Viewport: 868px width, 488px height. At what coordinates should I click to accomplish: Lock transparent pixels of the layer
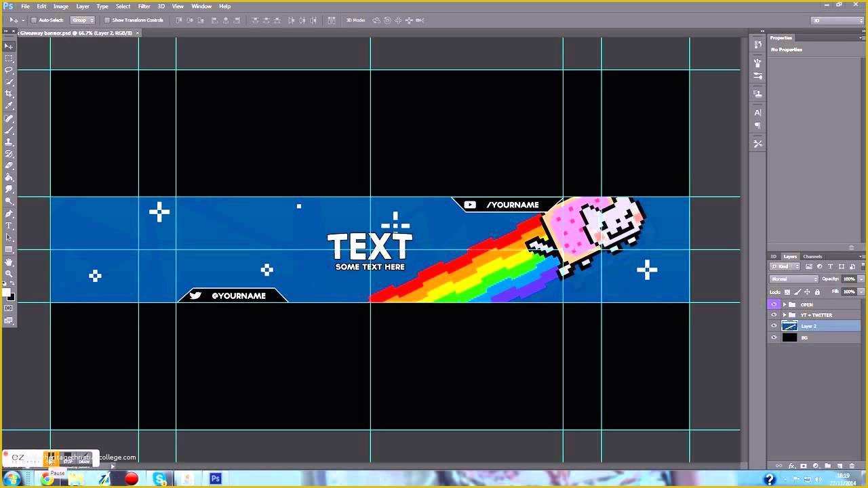787,292
